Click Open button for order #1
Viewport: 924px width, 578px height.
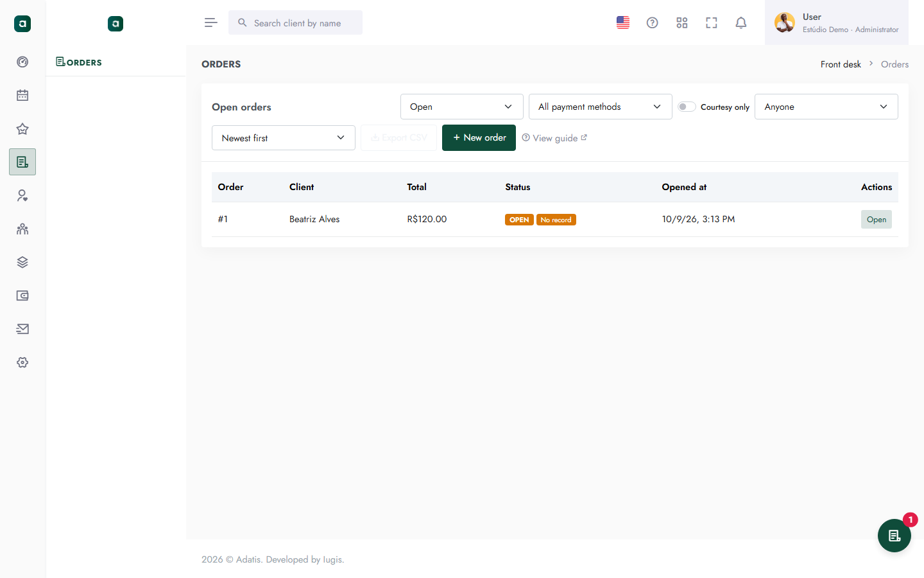pos(877,220)
